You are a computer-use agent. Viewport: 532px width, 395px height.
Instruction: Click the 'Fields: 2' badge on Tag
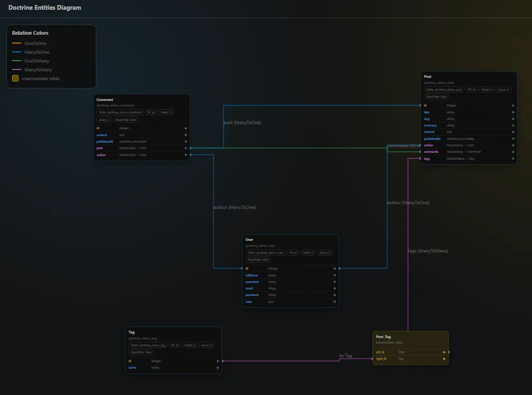pos(190,345)
